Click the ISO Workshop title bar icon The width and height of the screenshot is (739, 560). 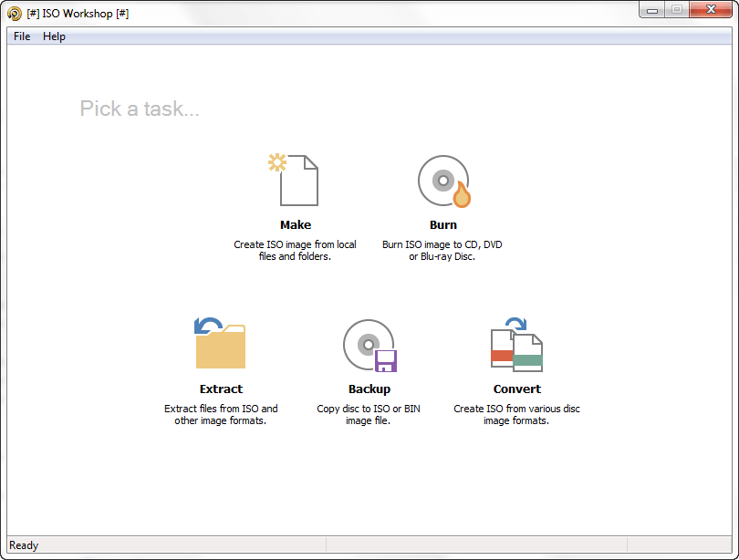pos(15,14)
